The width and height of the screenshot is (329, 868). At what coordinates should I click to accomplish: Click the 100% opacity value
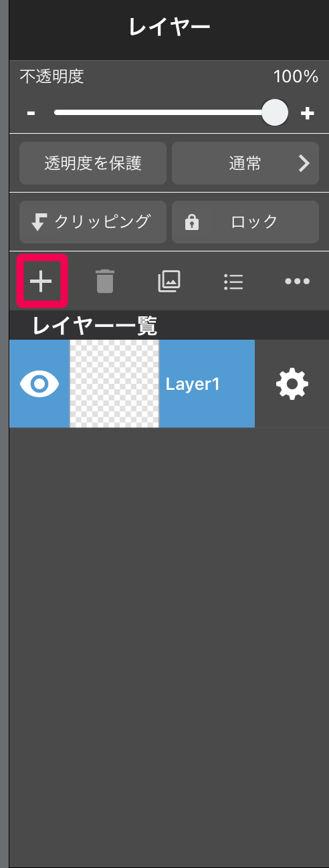296,77
